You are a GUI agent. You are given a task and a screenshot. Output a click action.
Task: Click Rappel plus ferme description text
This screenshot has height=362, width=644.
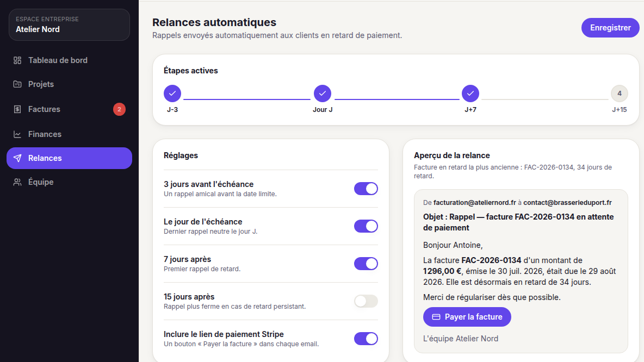tap(234, 306)
